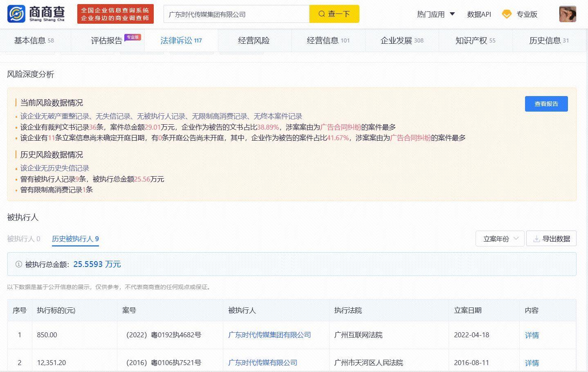
Task: Switch to the 经营风险 tab
Action: coord(254,40)
